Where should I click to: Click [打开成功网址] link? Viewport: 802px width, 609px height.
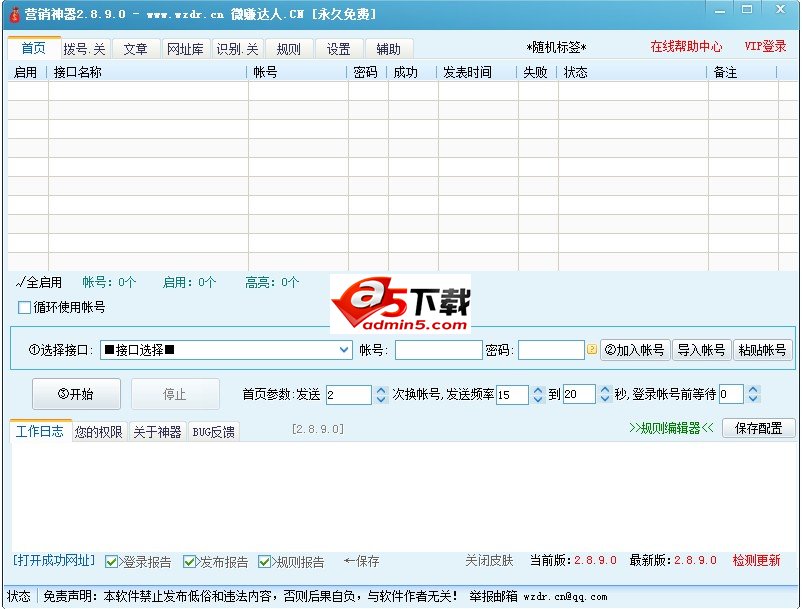click(x=54, y=560)
